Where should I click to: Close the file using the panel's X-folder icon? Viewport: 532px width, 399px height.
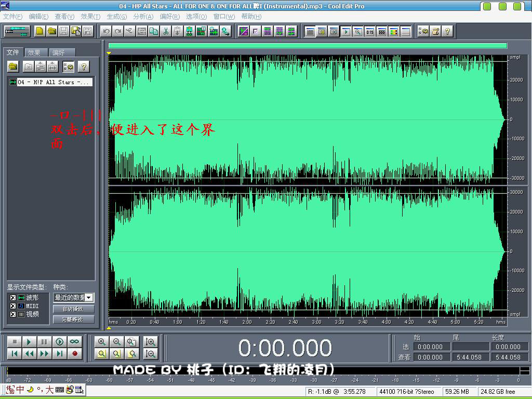point(29,66)
